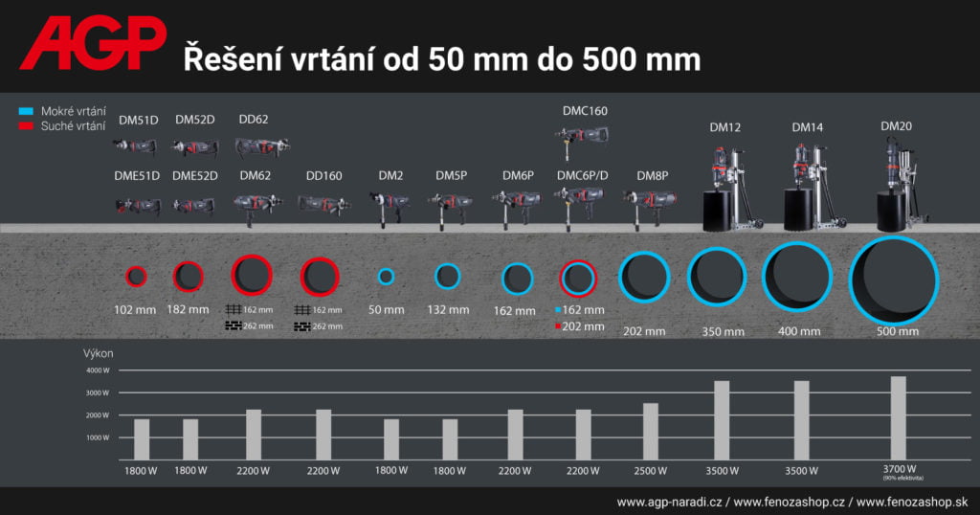Open the www.fenozashop.cz link

pyautogui.click(x=790, y=502)
